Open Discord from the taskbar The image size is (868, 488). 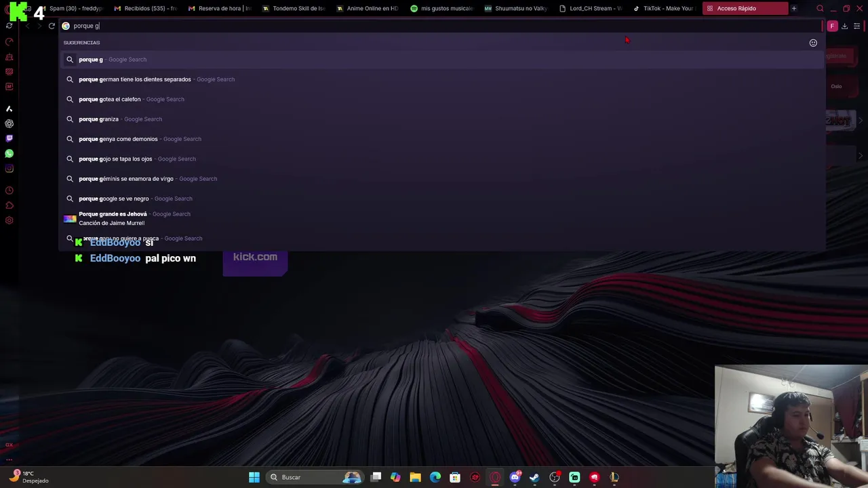[x=515, y=477]
